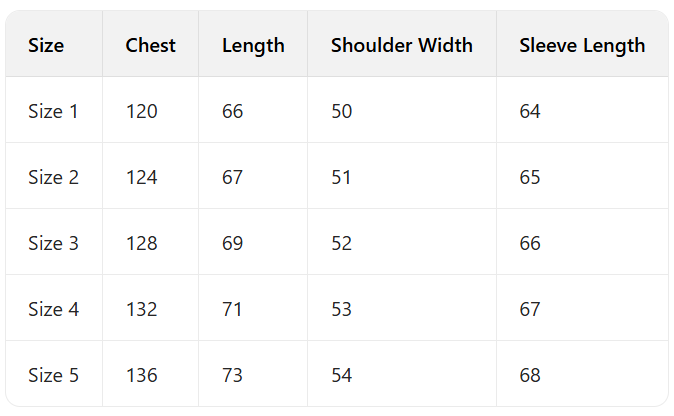
Task: Click the Chest column header
Action: point(150,45)
